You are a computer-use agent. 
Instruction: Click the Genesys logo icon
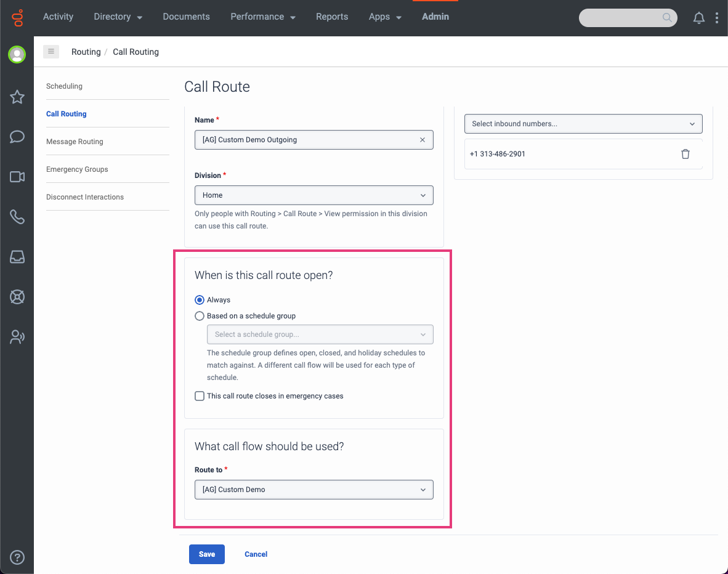(17, 18)
